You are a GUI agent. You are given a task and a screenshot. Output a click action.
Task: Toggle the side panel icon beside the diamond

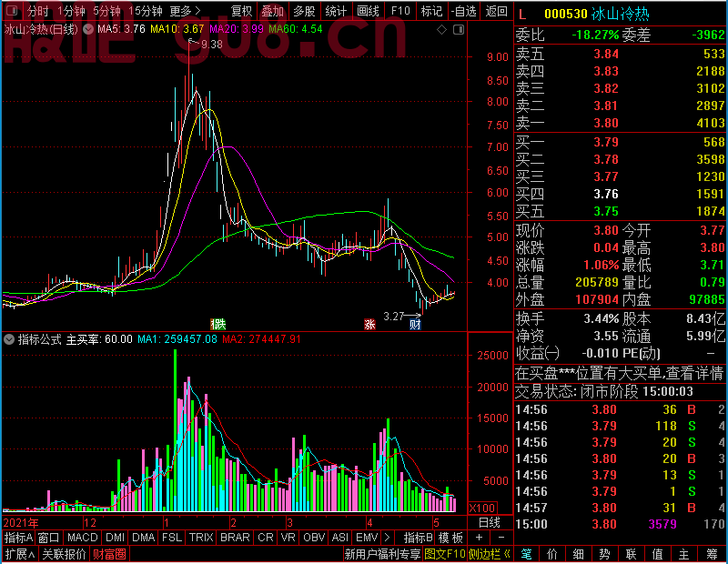pyautogui.click(x=459, y=30)
